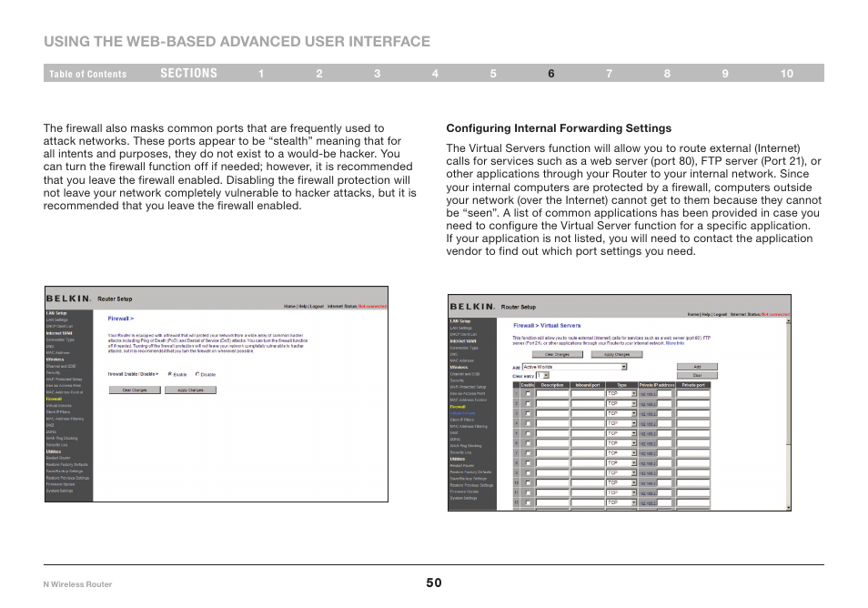Image resolution: width=868 pixels, height=608 pixels.
Task: Click Clear Changes on the Firewall page
Action: point(135,390)
